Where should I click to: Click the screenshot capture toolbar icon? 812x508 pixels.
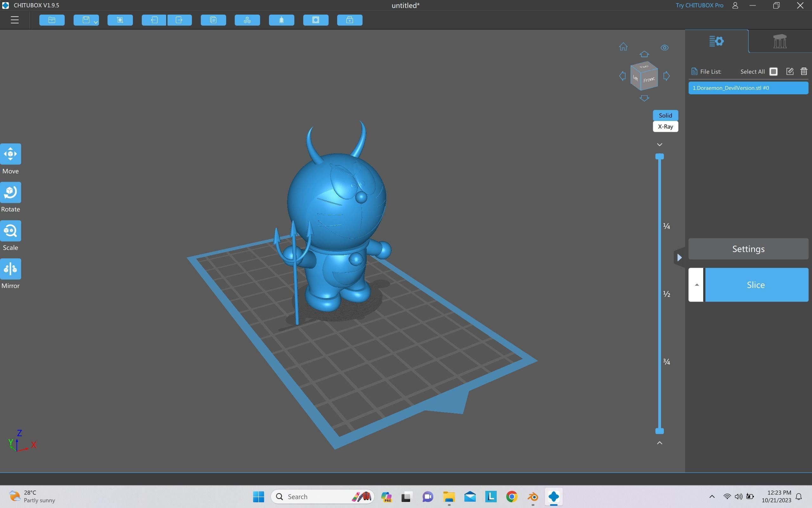[x=120, y=20]
